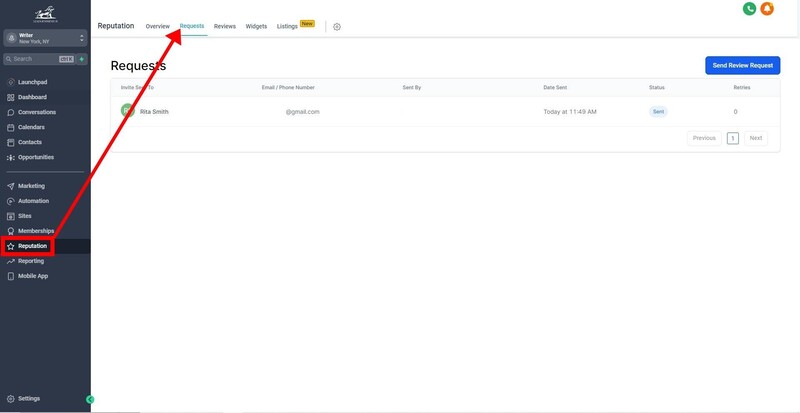
Task: Open the Rita Smith request row
Action: point(445,112)
